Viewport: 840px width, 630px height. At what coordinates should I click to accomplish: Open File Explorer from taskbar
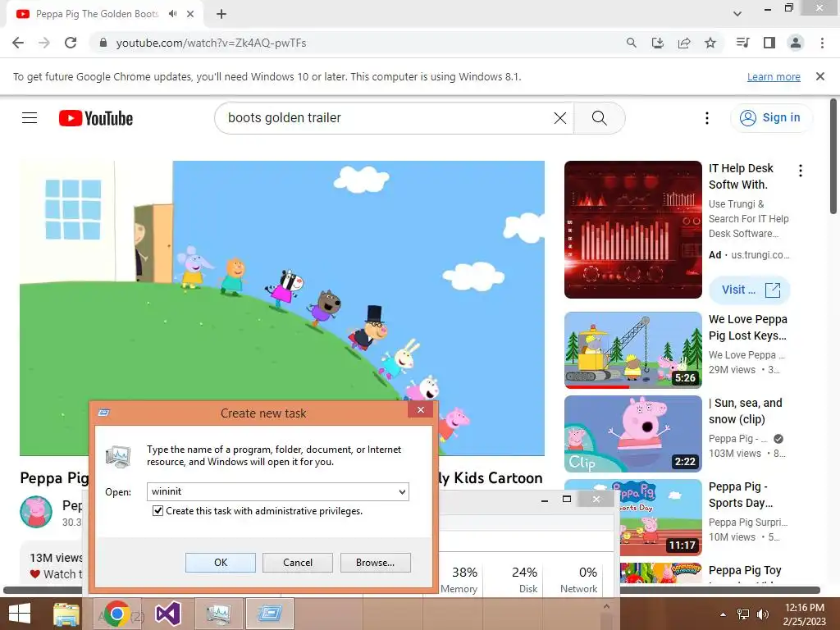(x=66, y=614)
